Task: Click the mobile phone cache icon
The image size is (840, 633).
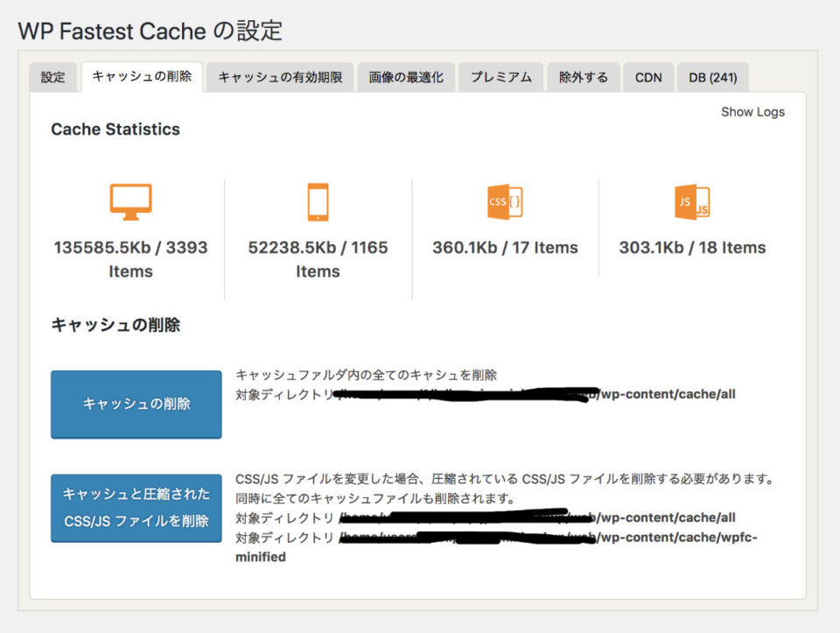Action: (318, 202)
